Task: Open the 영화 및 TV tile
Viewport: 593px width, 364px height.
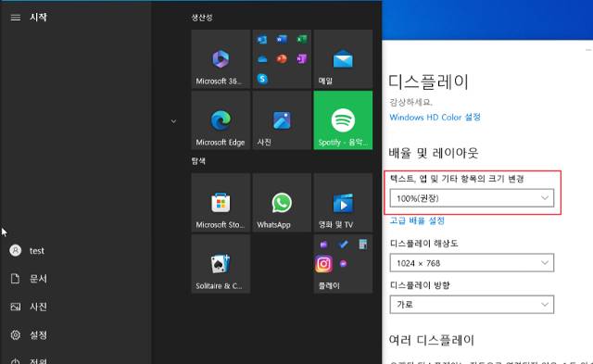Action: coord(343,203)
